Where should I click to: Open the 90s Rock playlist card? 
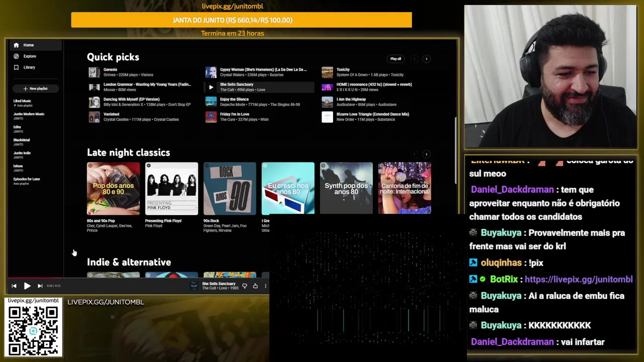click(230, 189)
